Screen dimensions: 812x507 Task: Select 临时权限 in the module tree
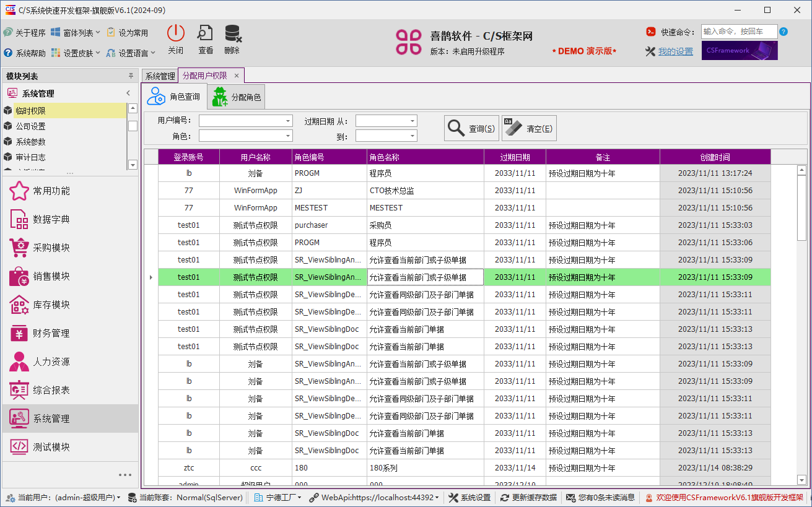(64, 111)
